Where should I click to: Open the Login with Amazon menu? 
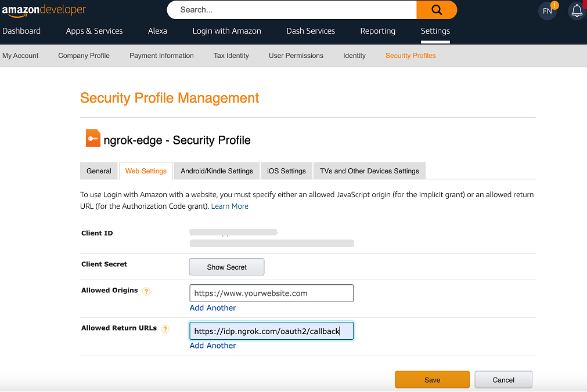click(226, 31)
